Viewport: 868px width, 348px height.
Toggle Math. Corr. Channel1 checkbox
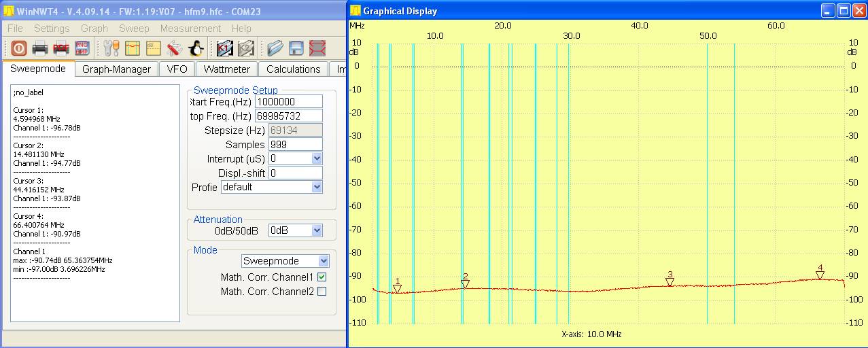coord(322,277)
